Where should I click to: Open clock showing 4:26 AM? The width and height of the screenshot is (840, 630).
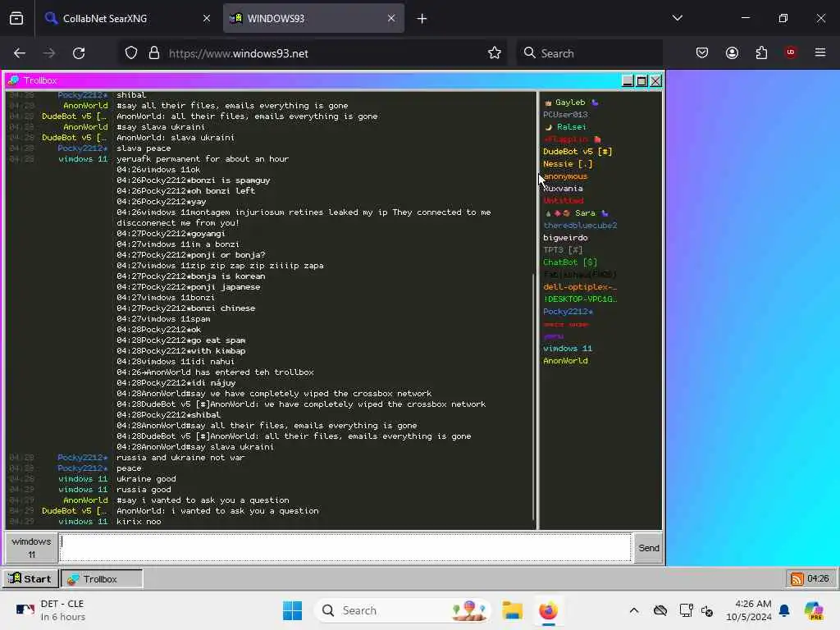(x=748, y=610)
